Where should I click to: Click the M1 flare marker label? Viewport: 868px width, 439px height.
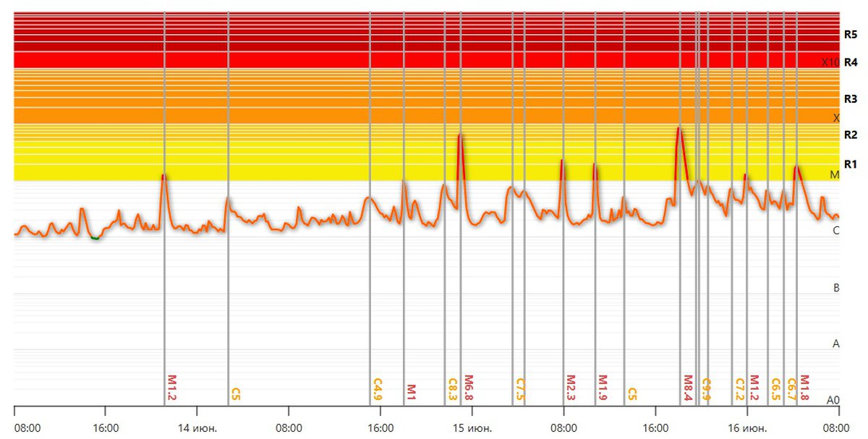tap(411, 391)
